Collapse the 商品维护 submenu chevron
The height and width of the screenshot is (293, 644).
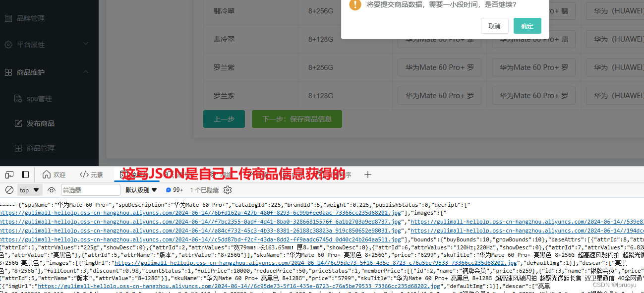click(x=86, y=72)
